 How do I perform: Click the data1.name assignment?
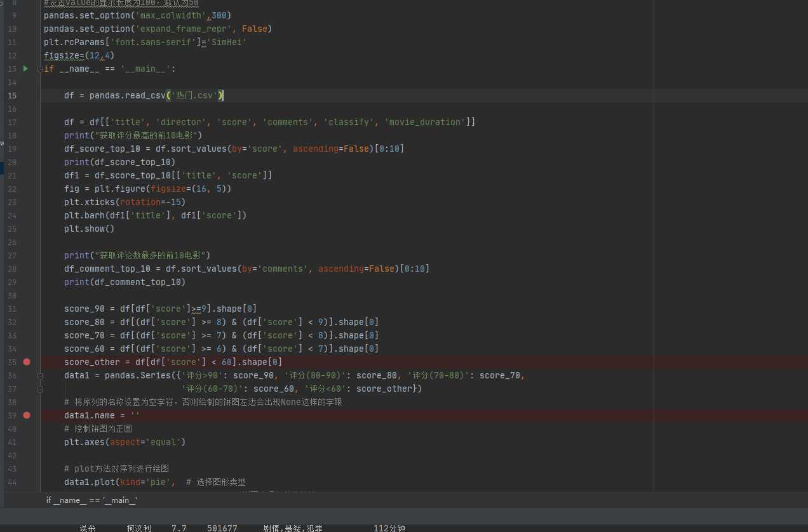102,415
